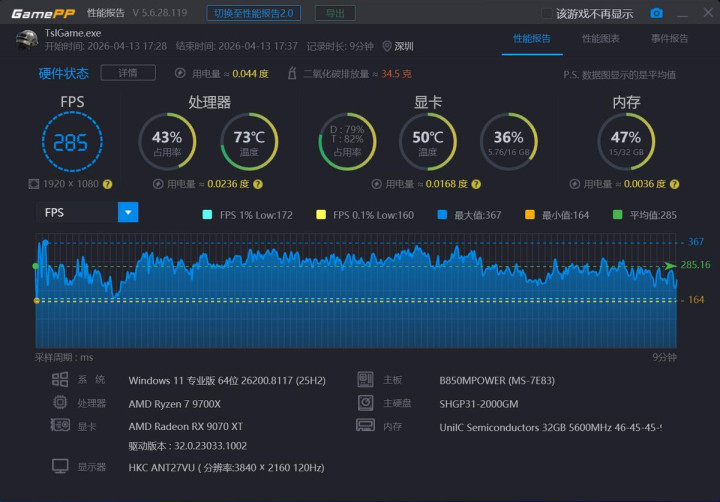This screenshot has height=502, width=720.
Task: Toggle the FPS 1% Low legend series
Action: coord(207,214)
